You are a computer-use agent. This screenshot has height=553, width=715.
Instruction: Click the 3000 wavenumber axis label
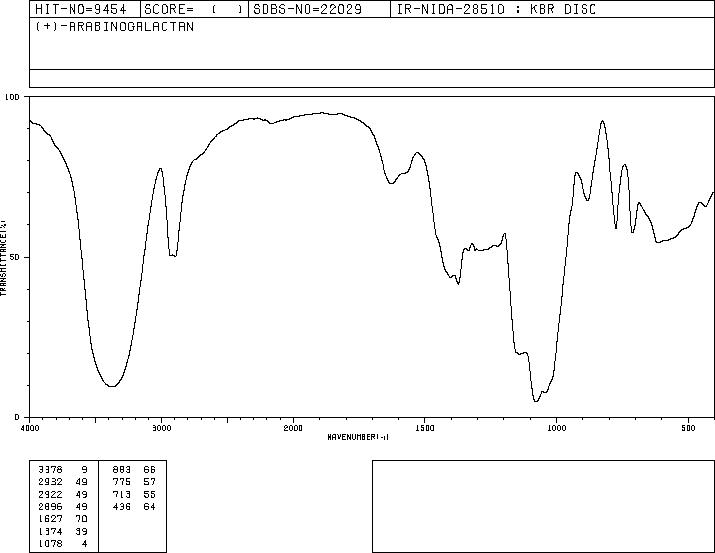(161, 428)
